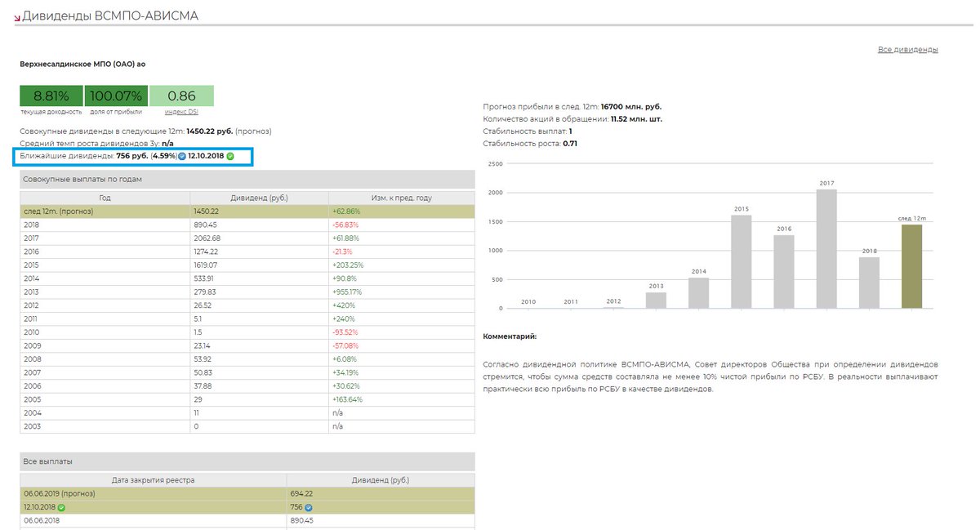This screenshot has width=980, height=530.
Task: Click the 23.14 dividend value
Action: point(203,345)
